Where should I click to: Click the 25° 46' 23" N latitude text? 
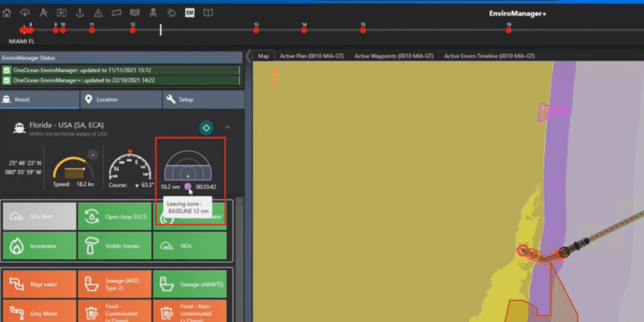pos(25,163)
